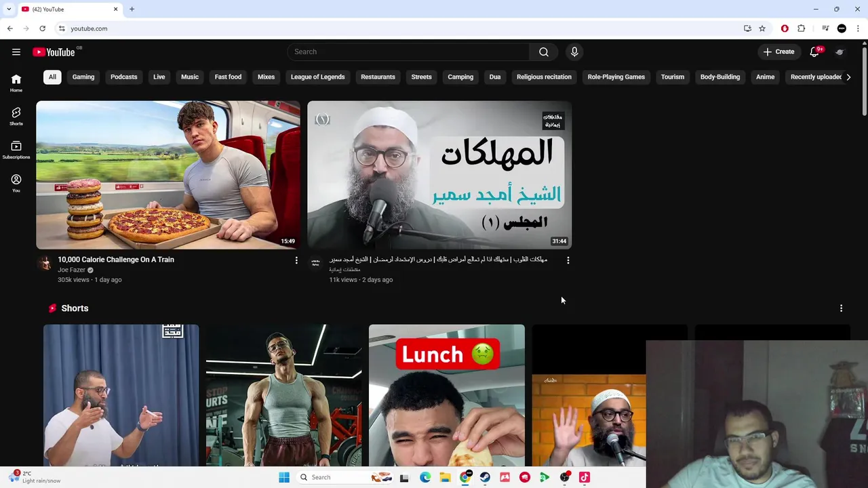
Task: View site information icon in address bar
Action: 62,28
